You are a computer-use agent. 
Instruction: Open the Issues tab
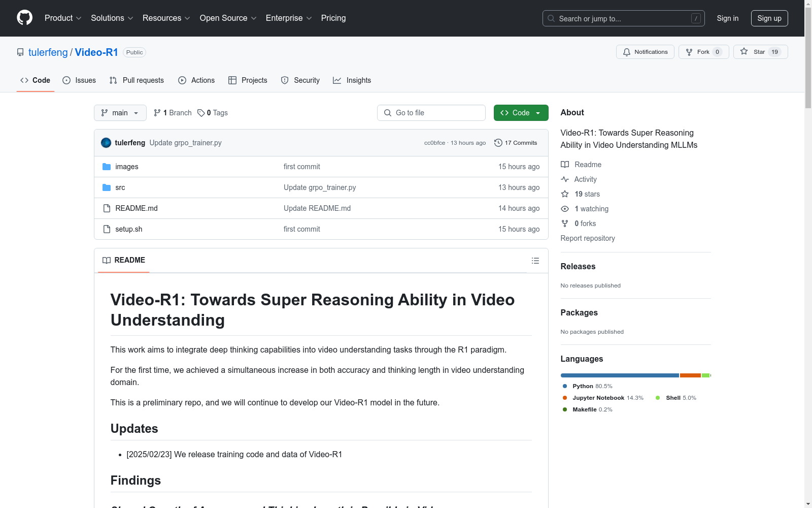click(x=79, y=80)
